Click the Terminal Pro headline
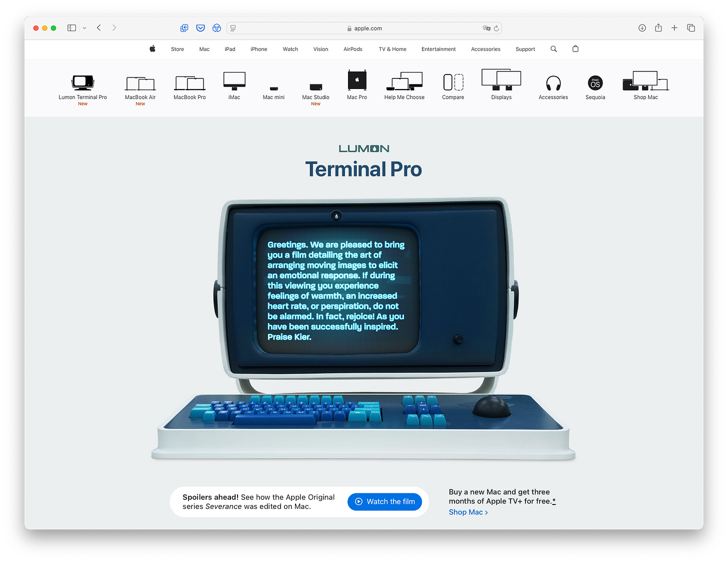Viewport: 728px width, 562px height. [x=363, y=169]
